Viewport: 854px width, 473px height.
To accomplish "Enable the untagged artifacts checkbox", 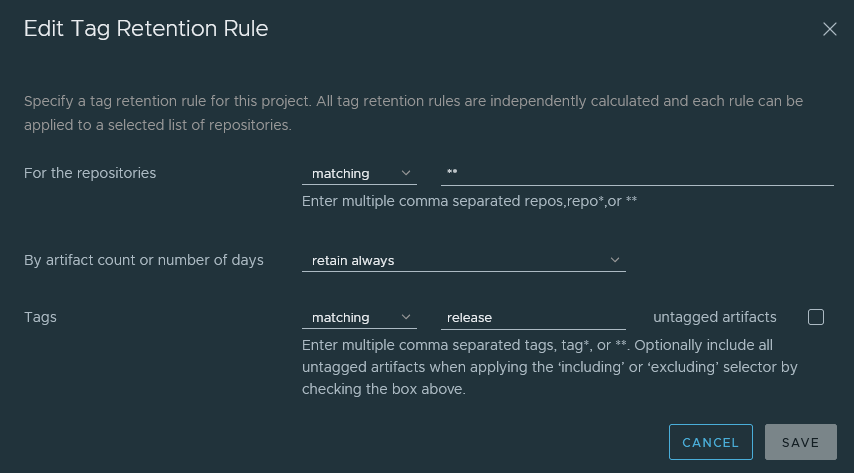I will click(x=816, y=317).
